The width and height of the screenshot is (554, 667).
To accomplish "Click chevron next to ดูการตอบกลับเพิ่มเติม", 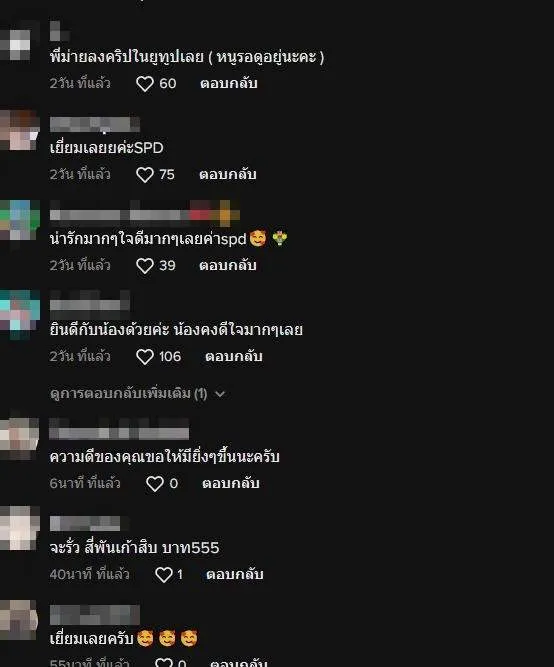I will click(x=220, y=394).
